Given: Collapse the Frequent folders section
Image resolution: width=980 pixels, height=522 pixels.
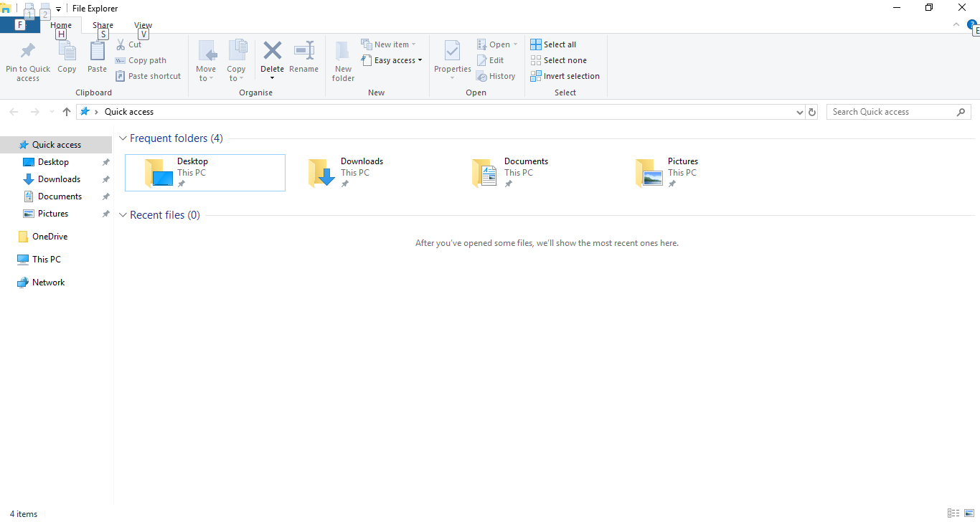Looking at the screenshot, I should point(123,138).
